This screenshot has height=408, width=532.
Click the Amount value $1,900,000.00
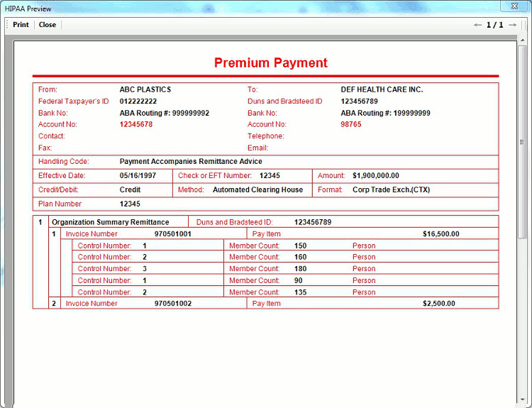click(x=375, y=175)
